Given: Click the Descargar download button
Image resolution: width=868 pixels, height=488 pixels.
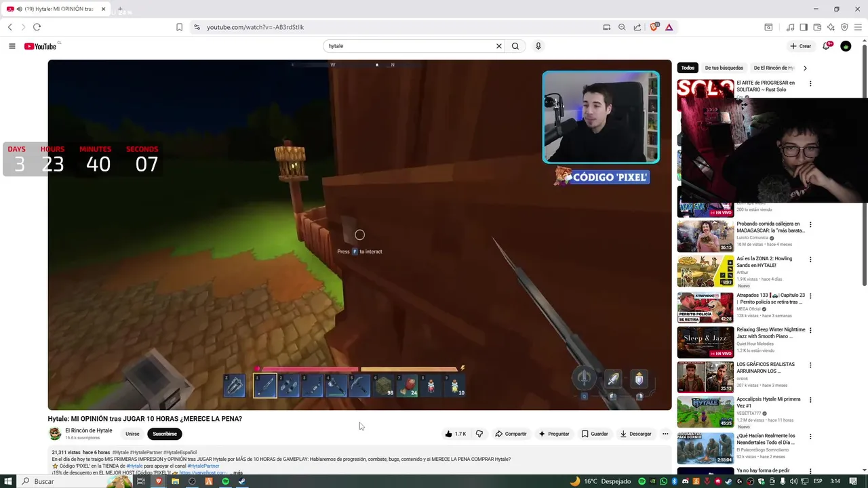Looking at the screenshot, I should point(635,434).
